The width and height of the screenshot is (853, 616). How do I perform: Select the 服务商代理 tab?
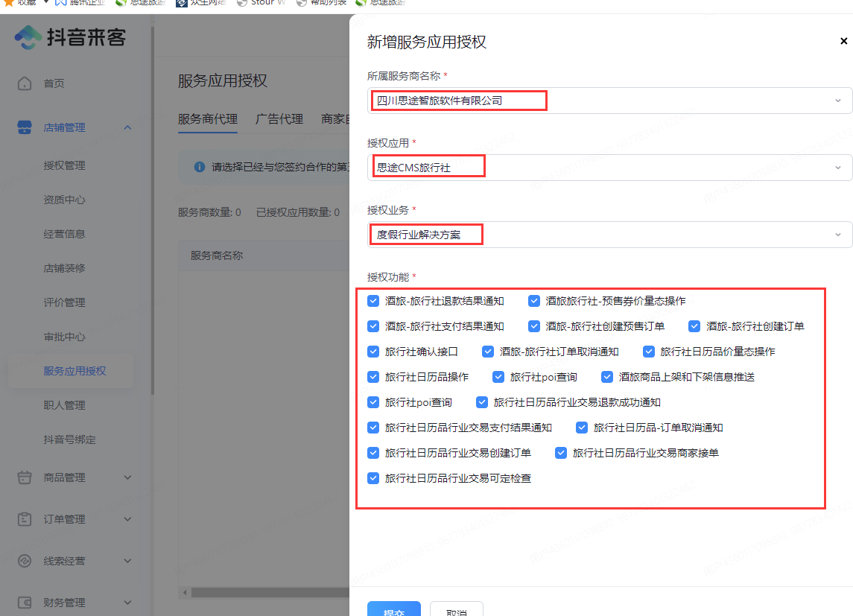click(x=207, y=119)
